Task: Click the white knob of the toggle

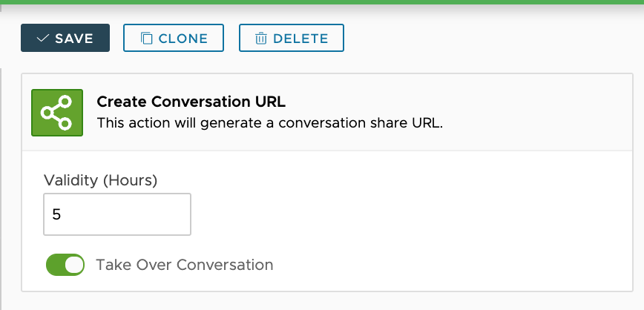Action: tap(74, 265)
